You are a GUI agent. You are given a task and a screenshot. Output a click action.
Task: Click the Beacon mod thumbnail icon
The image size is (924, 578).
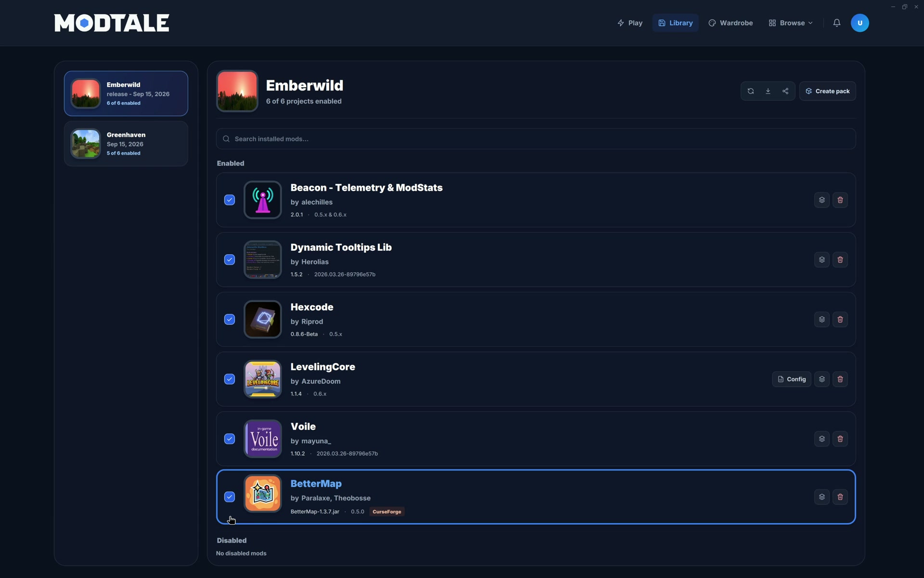click(x=263, y=200)
